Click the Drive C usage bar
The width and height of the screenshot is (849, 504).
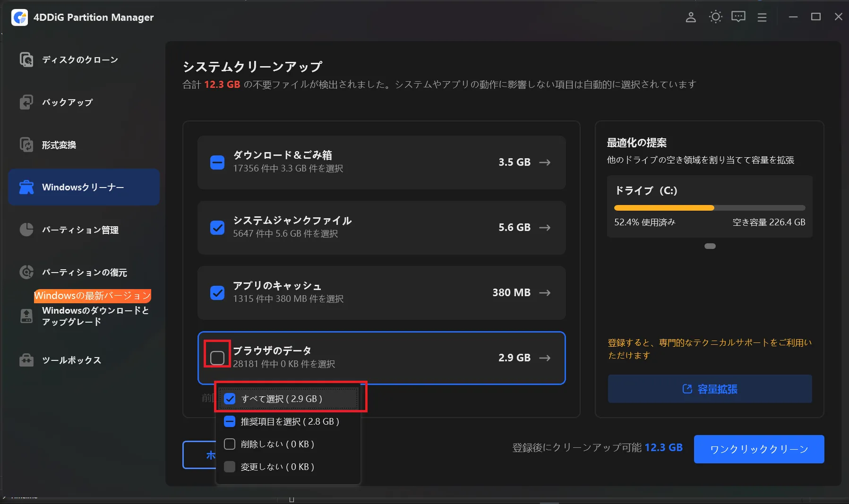[710, 208]
